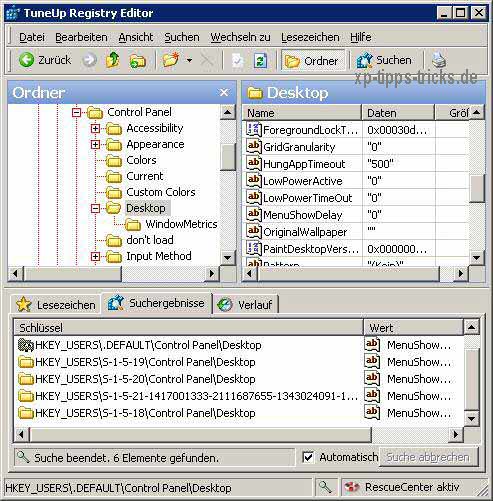Click the ForegroundLockT... DWORD value icon

click(x=253, y=130)
